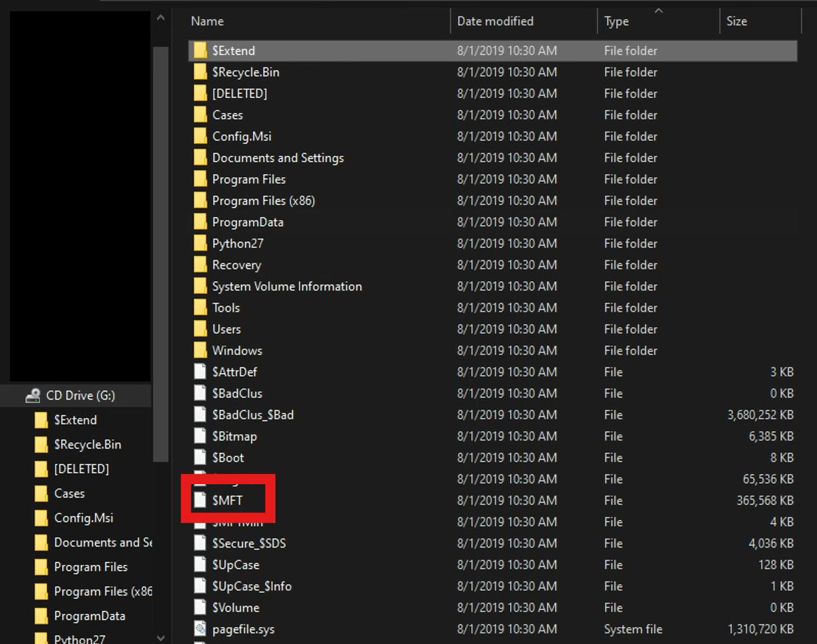The height and width of the screenshot is (644, 817).
Task: Click the System file type cell for pagefile.sys
Action: click(632, 629)
